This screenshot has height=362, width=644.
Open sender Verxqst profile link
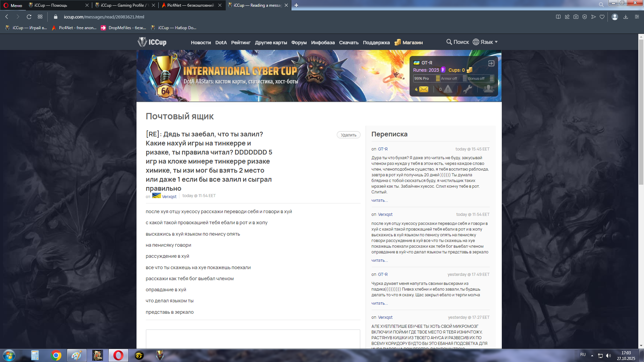[169, 197]
